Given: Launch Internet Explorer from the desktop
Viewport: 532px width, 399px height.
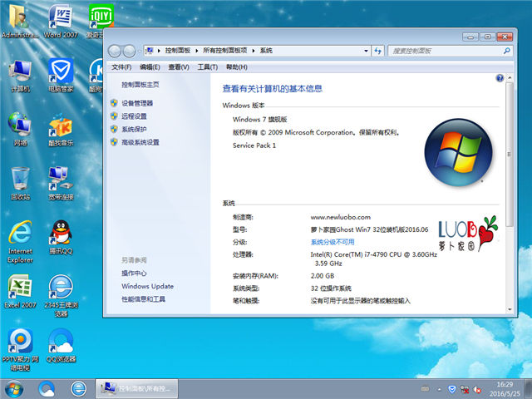Looking at the screenshot, I should pyautogui.click(x=20, y=242).
